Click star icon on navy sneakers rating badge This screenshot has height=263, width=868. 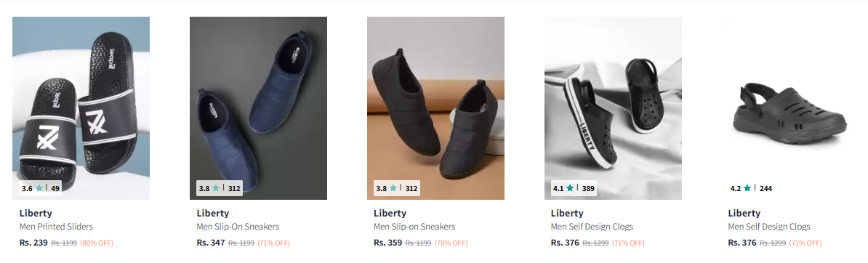click(x=216, y=188)
